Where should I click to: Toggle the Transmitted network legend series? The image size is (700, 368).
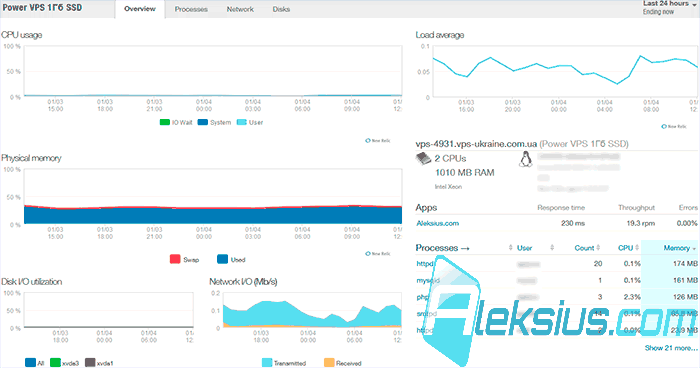point(284,363)
